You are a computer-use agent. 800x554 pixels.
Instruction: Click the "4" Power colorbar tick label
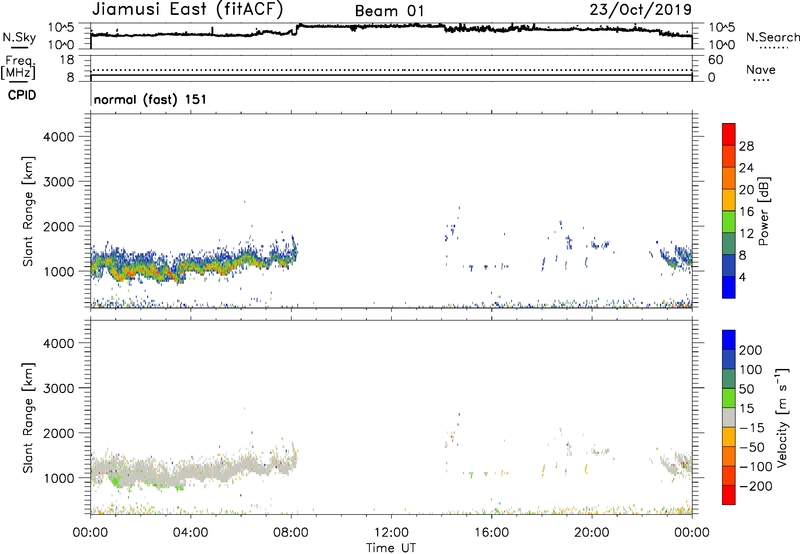click(x=743, y=278)
